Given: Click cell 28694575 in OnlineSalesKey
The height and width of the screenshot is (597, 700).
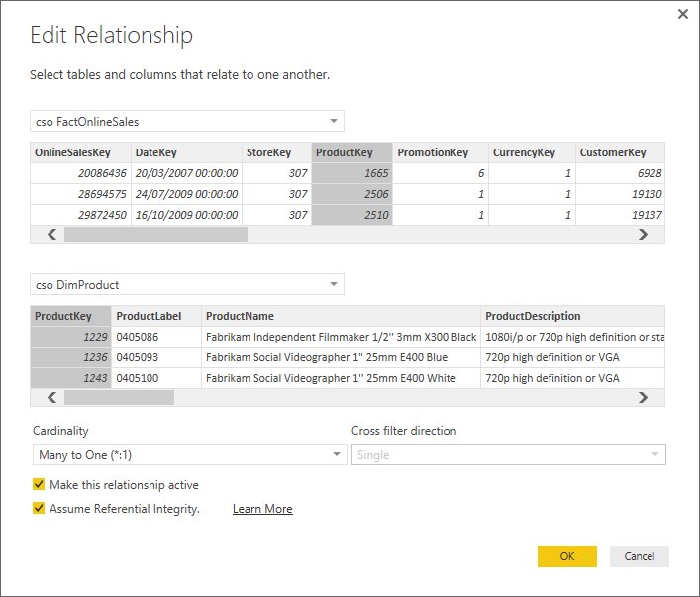Looking at the screenshot, I should point(81,194).
